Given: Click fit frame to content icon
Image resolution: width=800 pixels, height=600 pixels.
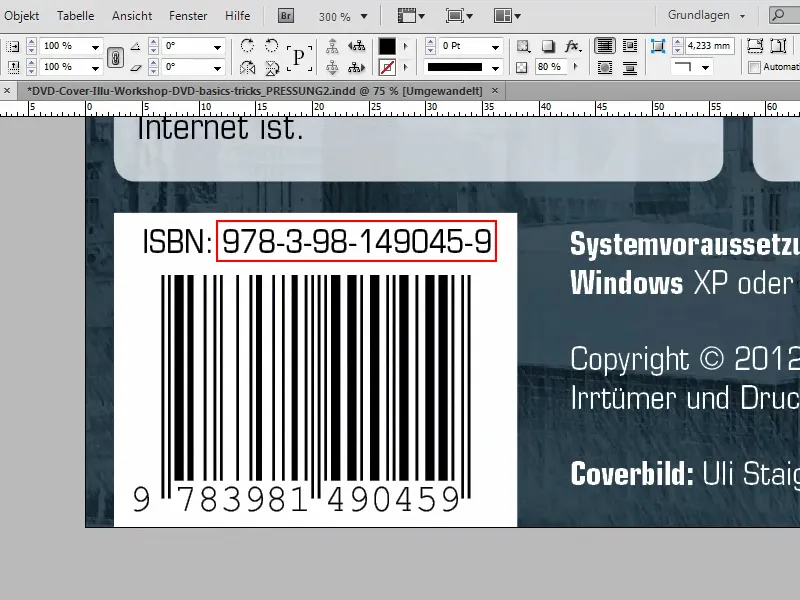Looking at the screenshot, I should (779, 46).
